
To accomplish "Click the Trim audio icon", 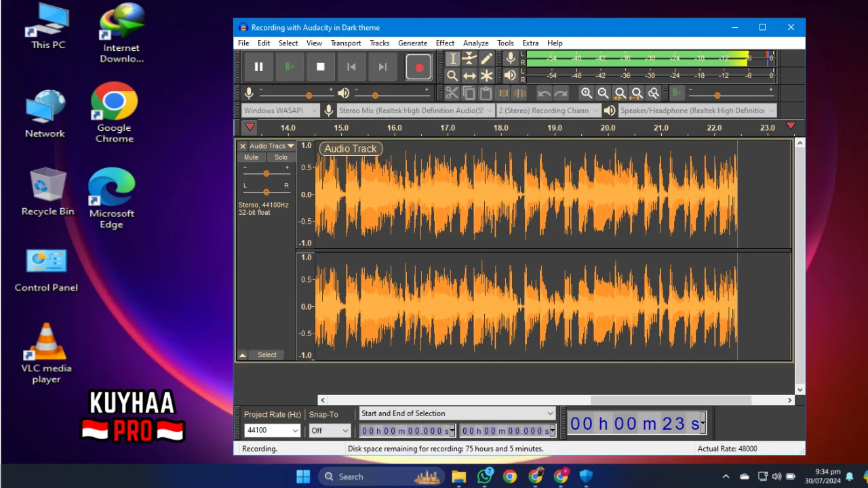I will pyautogui.click(x=503, y=93).
